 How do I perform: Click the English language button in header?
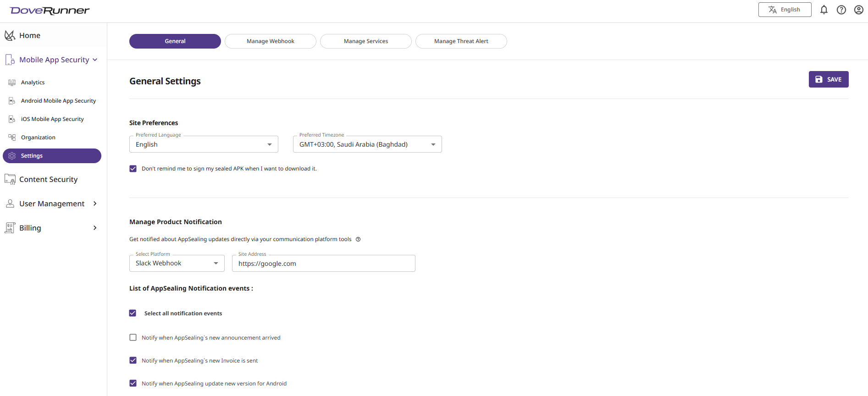pyautogui.click(x=785, y=10)
